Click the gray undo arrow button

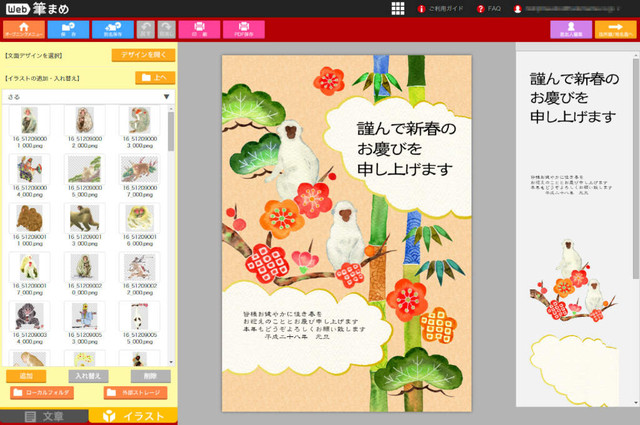[x=146, y=29]
